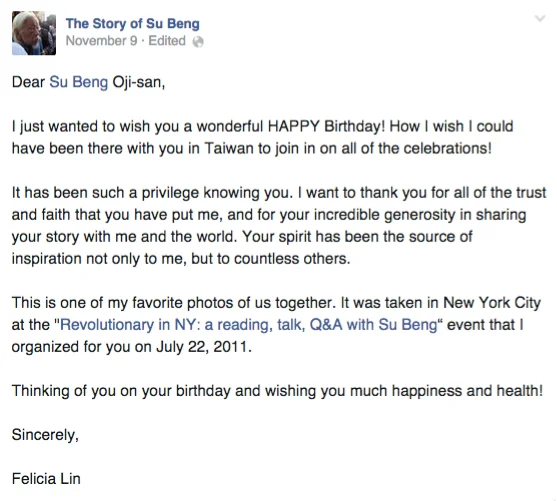Click the New York City text
The image size is (557, 501).
pos(492,303)
